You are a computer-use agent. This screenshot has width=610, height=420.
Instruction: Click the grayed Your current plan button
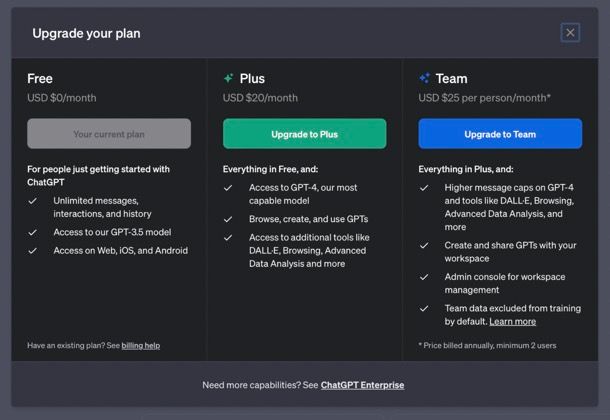coord(109,134)
